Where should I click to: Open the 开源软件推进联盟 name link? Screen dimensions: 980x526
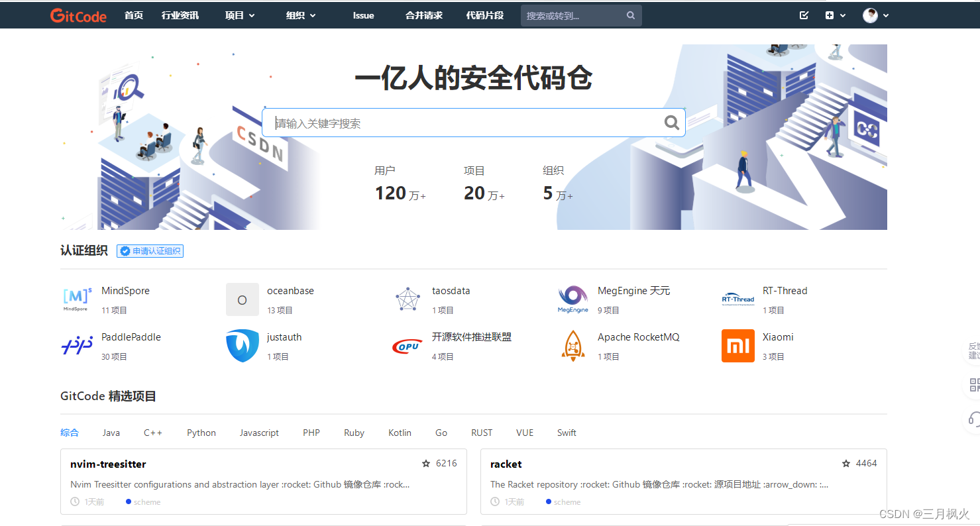pos(472,337)
